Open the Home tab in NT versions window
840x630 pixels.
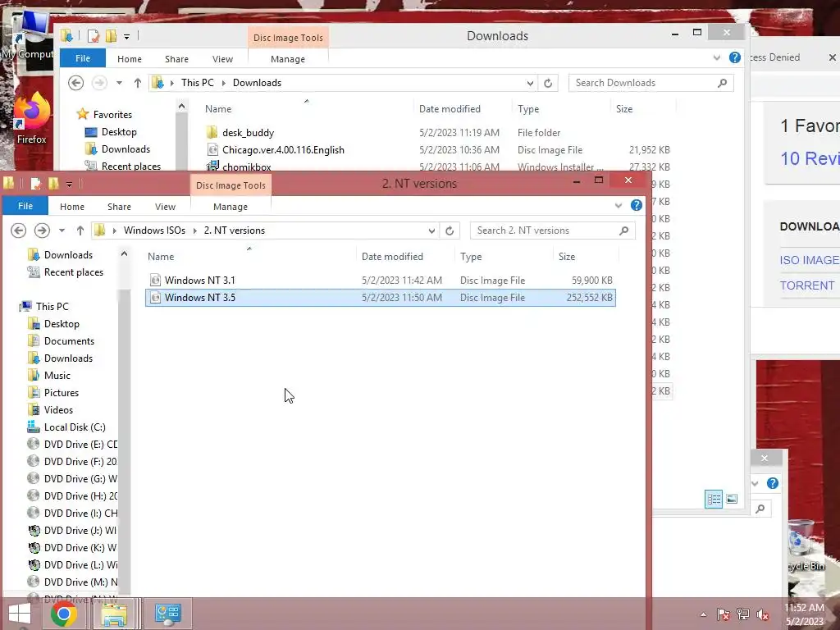pos(72,207)
